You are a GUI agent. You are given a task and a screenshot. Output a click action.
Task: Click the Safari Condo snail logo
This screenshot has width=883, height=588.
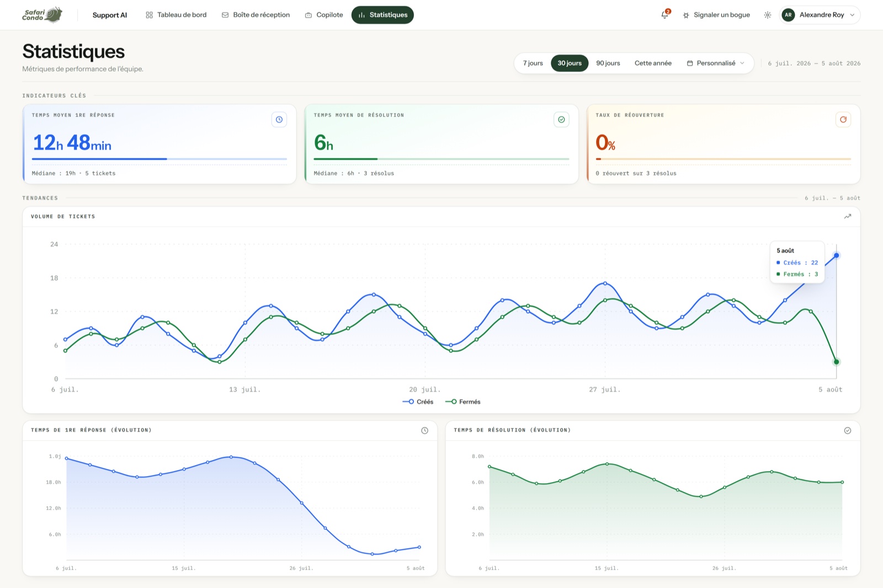42,15
